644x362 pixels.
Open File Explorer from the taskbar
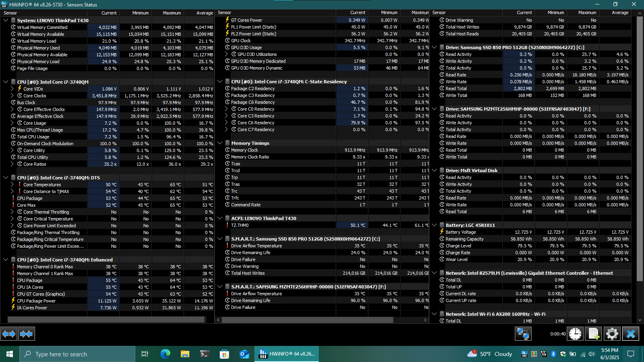pos(185,354)
